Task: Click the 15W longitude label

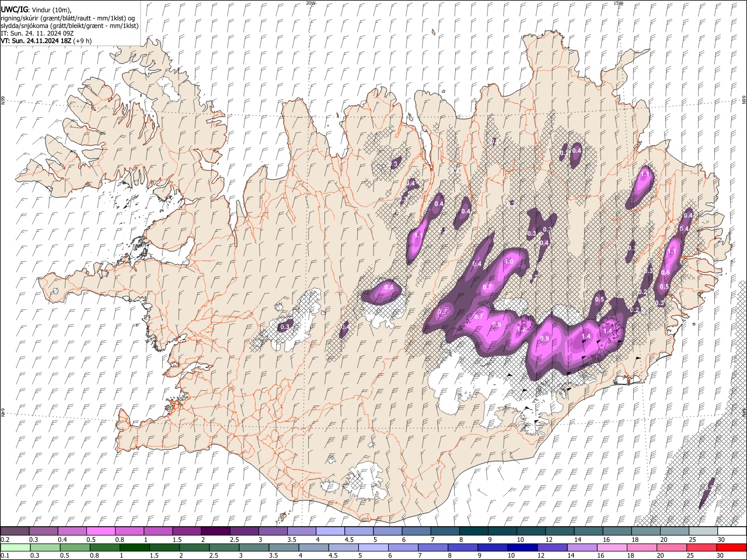Action: pos(618,3)
